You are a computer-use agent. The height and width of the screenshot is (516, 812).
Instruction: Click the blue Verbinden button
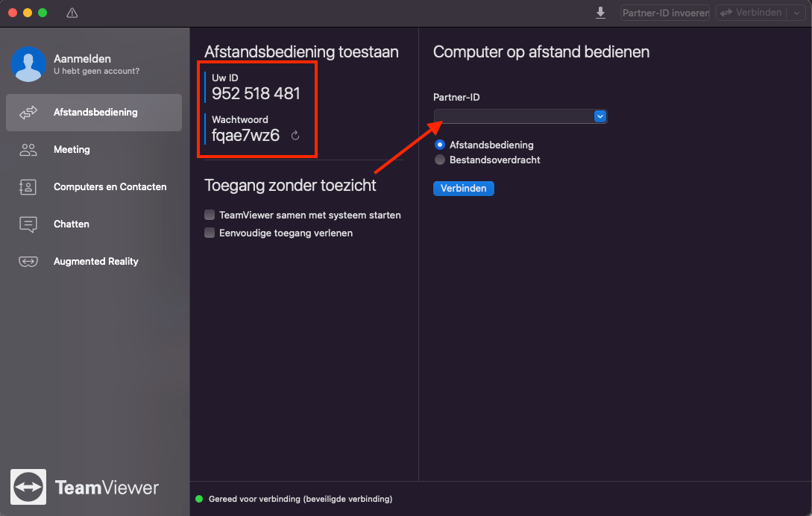[x=464, y=189]
